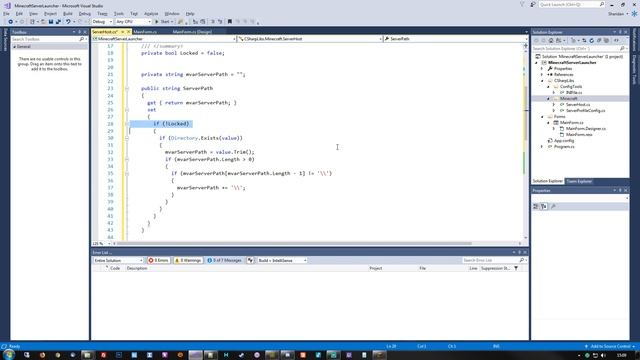This screenshot has height=360, width=640.
Task: Click Solution Explorer Home toolbar icon
Action: tap(551, 41)
